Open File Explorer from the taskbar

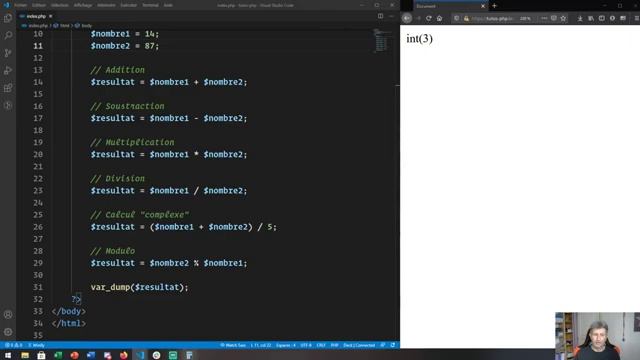point(25,355)
